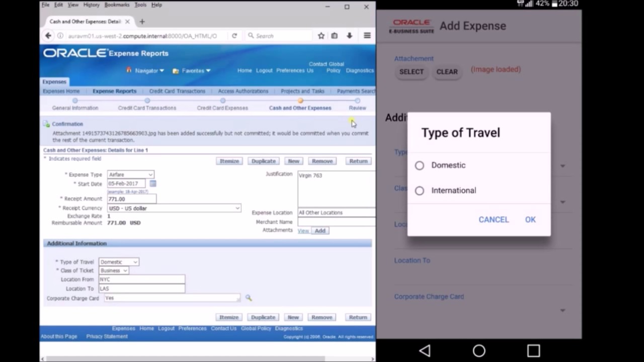
Task: Click Location To input field
Action: click(142, 289)
